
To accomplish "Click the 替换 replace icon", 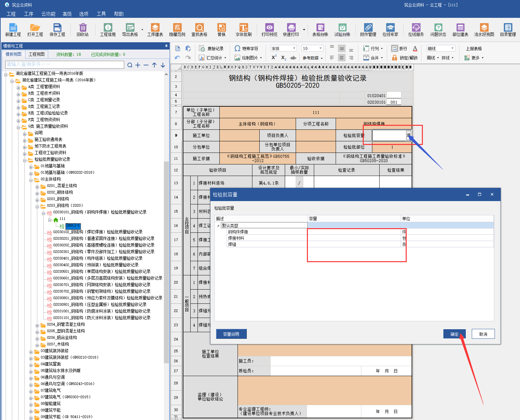I will tap(221, 30).
